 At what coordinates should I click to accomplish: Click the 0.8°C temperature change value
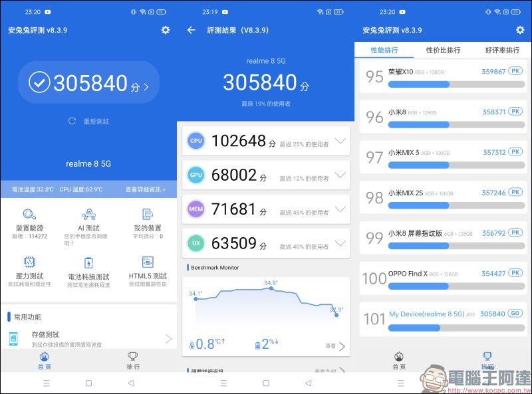click(x=209, y=344)
